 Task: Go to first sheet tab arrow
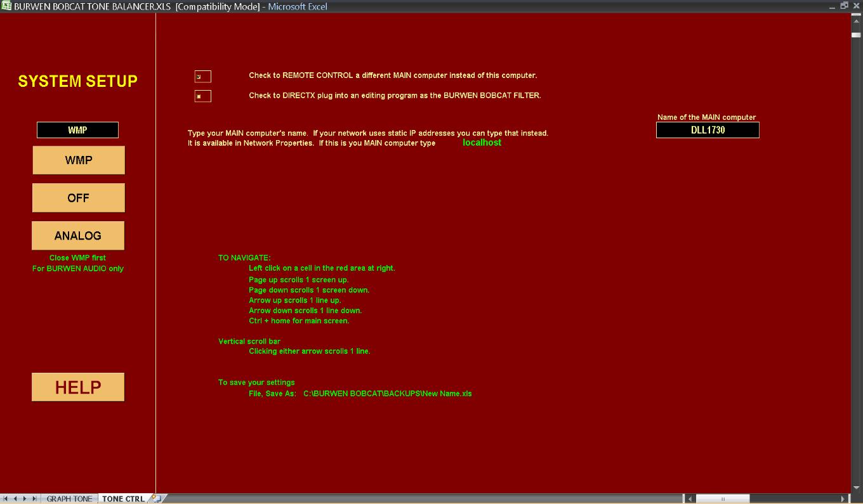click(6, 499)
